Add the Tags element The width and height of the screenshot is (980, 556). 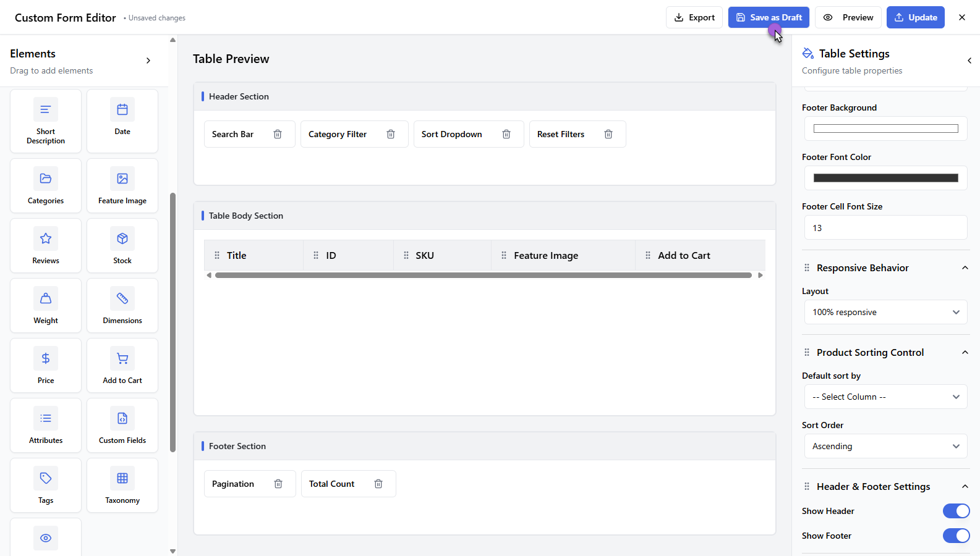pyautogui.click(x=46, y=485)
